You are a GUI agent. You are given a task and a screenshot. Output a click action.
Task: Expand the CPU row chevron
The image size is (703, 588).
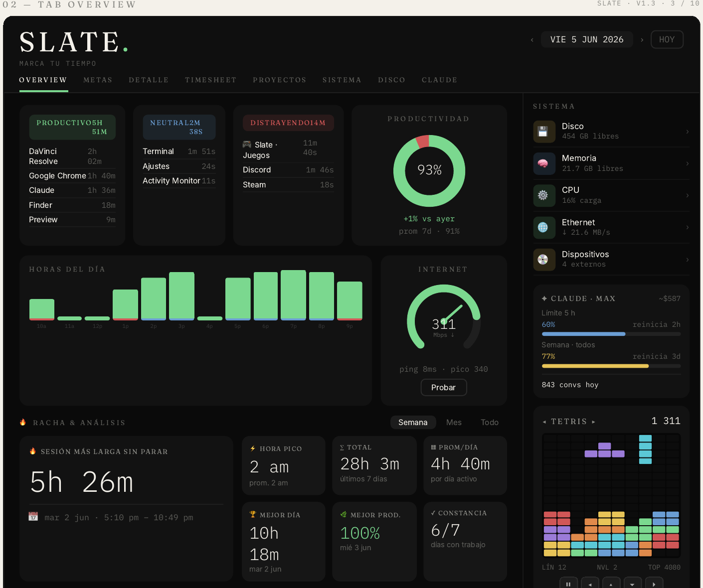pos(688,195)
